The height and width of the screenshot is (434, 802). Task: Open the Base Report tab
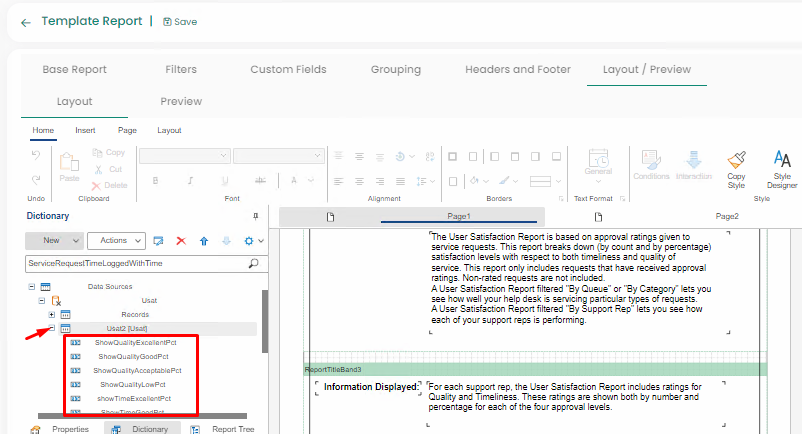coord(74,69)
